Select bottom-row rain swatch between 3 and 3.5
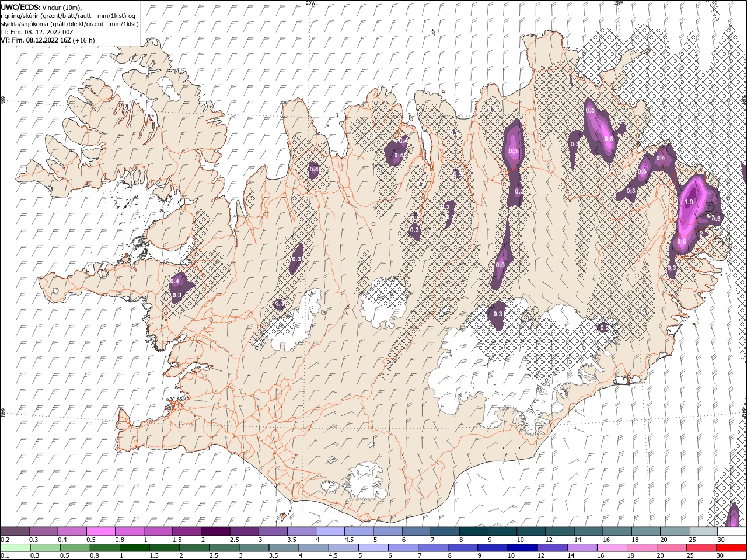 254,548
